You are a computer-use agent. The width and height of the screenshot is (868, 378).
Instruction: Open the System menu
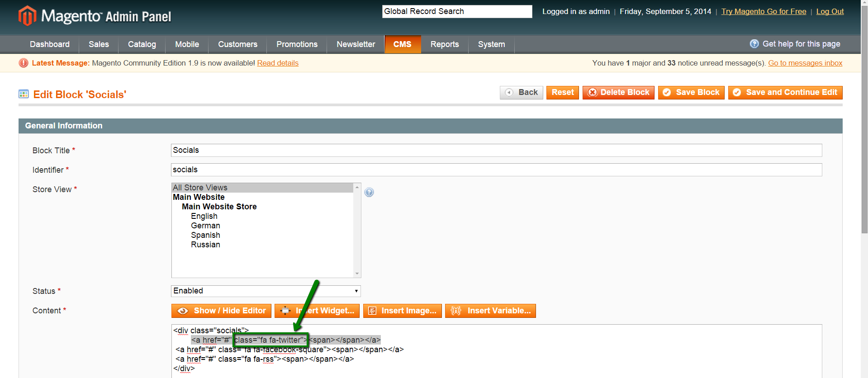point(491,44)
